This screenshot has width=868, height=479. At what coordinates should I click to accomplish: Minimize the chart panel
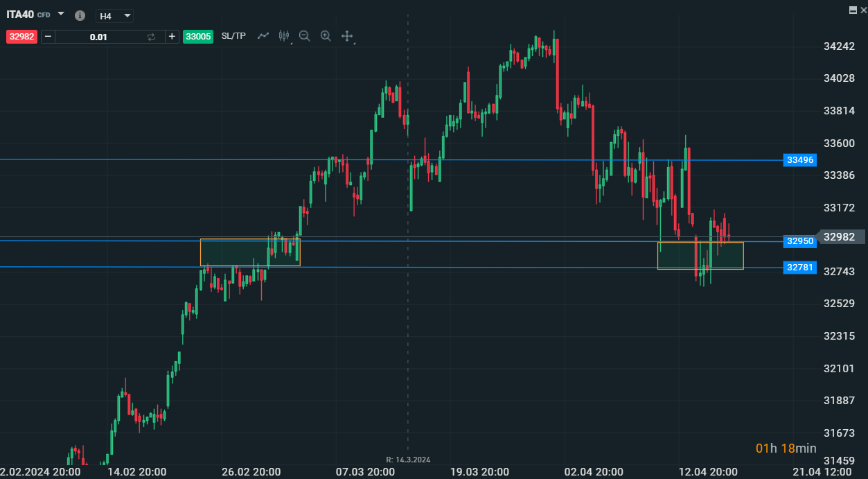pyautogui.click(x=852, y=9)
